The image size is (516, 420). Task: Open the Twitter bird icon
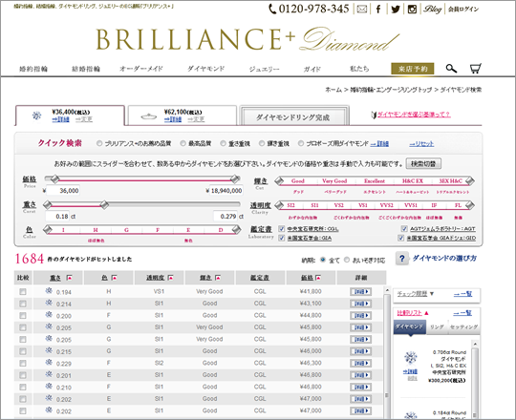396,9
